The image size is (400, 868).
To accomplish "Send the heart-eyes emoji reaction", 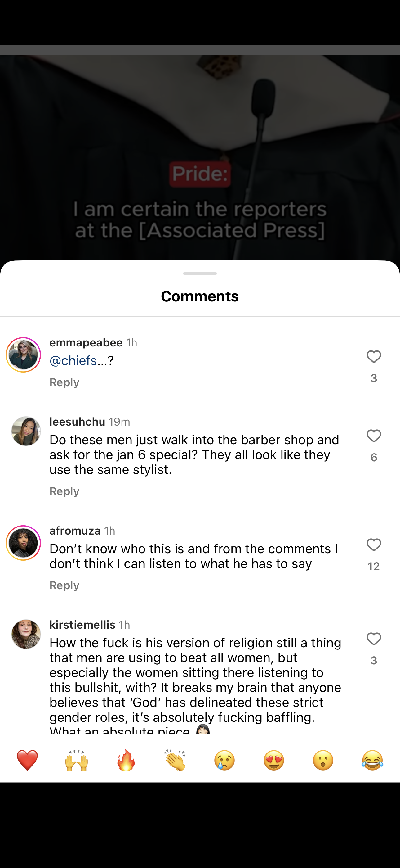I will (x=274, y=760).
